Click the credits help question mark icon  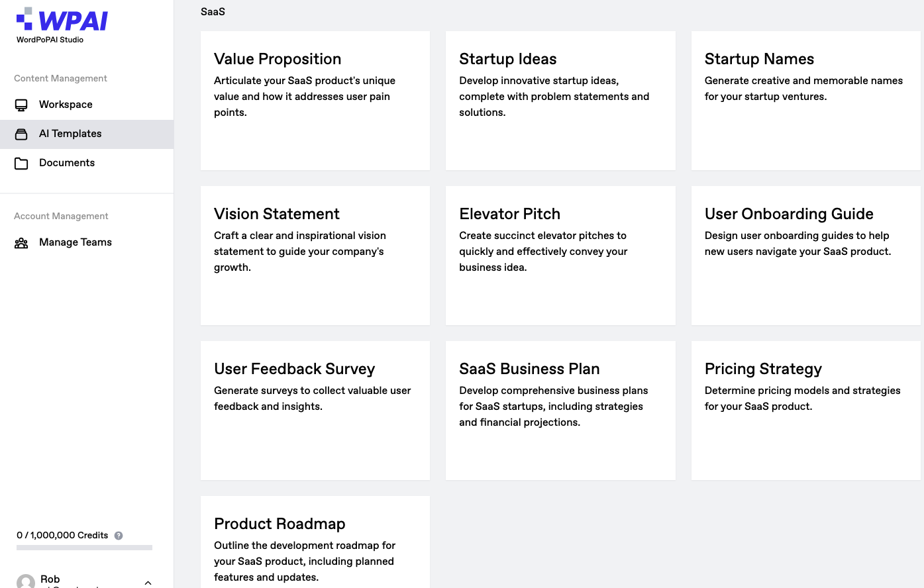[119, 536]
